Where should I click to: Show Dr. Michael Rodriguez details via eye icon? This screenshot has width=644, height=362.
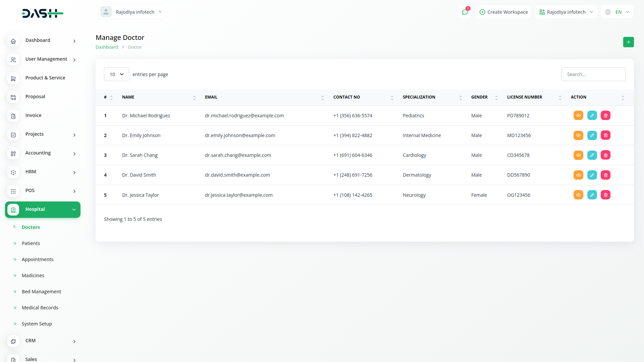point(578,116)
